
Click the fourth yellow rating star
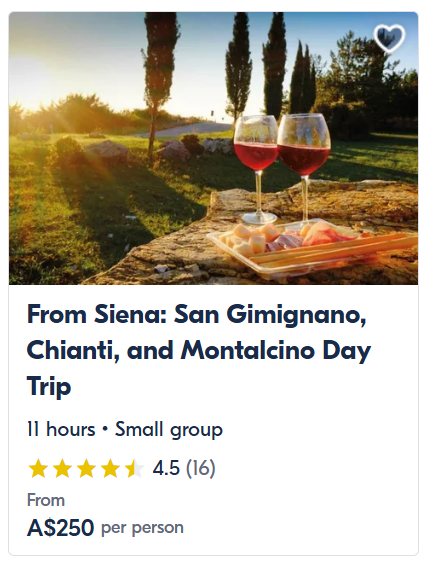coord(110,468)
